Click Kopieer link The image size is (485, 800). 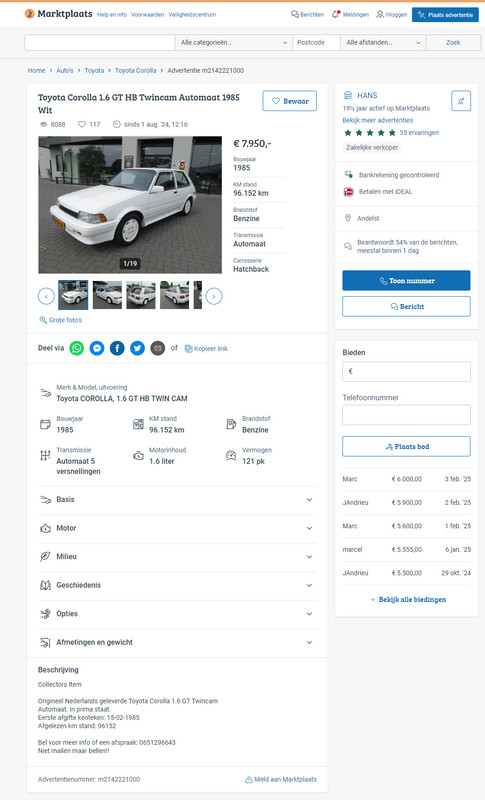pyautogui.click(x=206, y=348)
